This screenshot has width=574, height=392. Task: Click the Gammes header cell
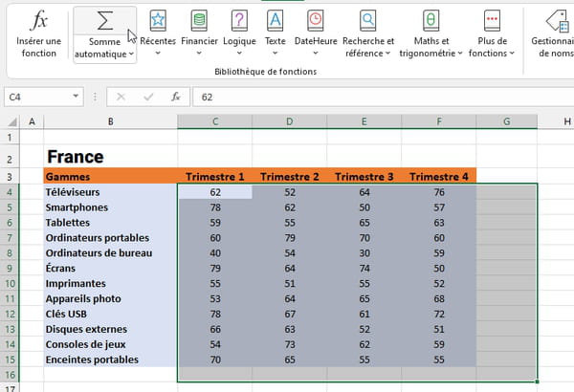[111, 177]
